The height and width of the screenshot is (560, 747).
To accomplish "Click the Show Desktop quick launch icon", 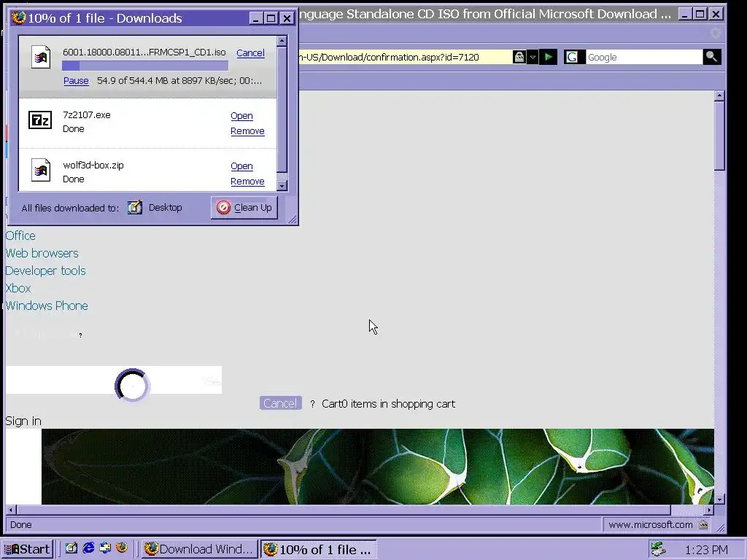I will pos(71,548).
